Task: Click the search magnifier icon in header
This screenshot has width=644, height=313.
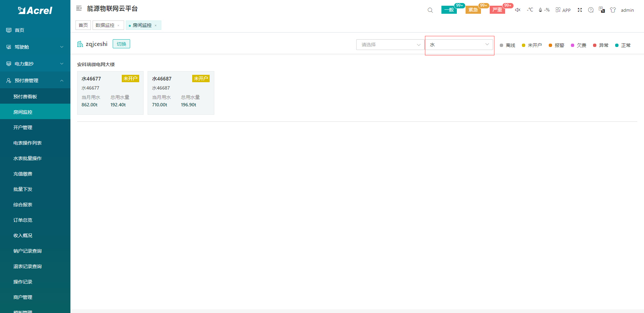Action: coord(430,10)
